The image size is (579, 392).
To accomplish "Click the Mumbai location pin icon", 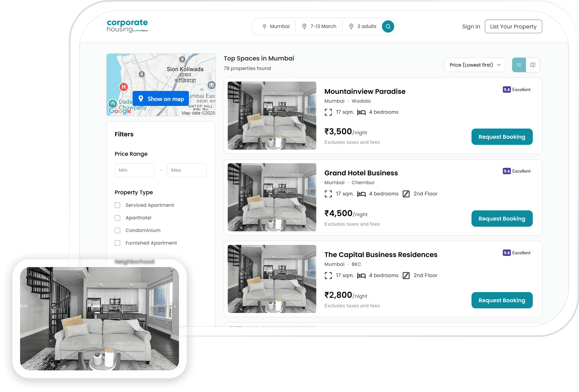I will (x=265, y=27).
